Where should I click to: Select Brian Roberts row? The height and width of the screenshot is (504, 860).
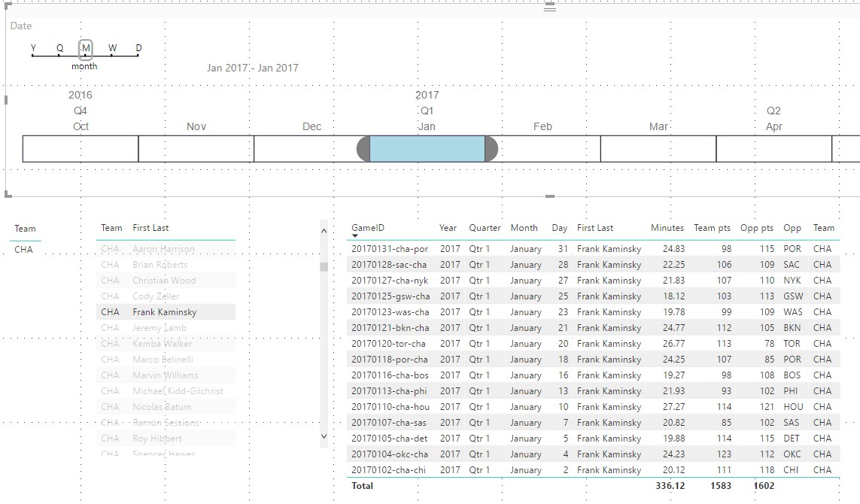(x=166, y=265)
